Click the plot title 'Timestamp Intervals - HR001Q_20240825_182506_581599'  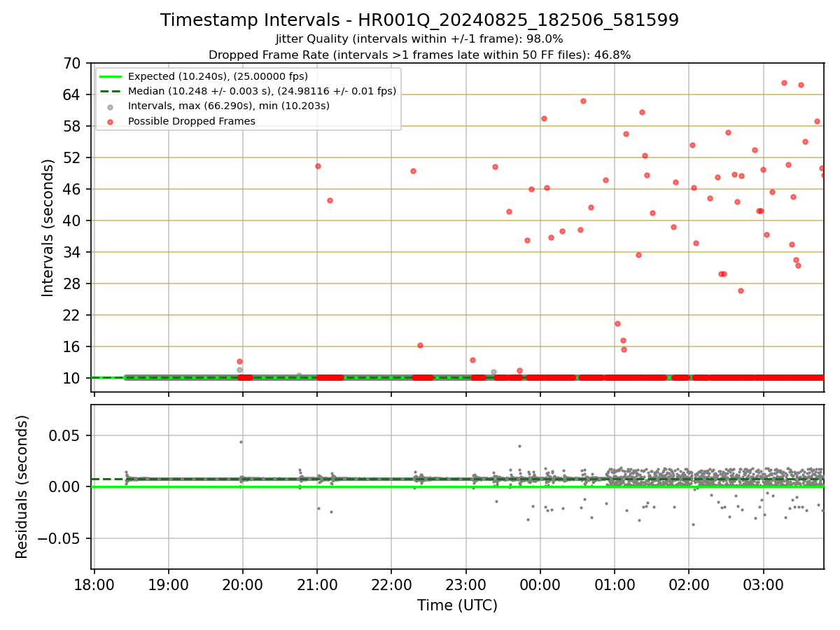coord(419,20)
